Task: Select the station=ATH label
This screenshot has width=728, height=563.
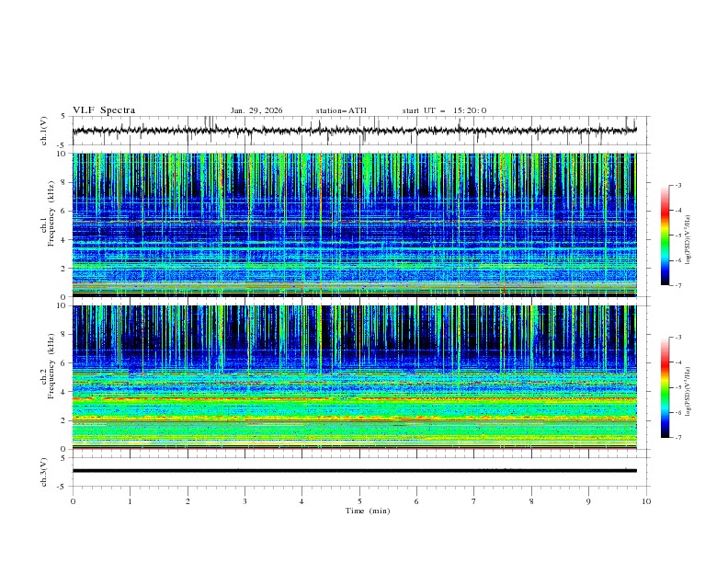Action: 341,110
